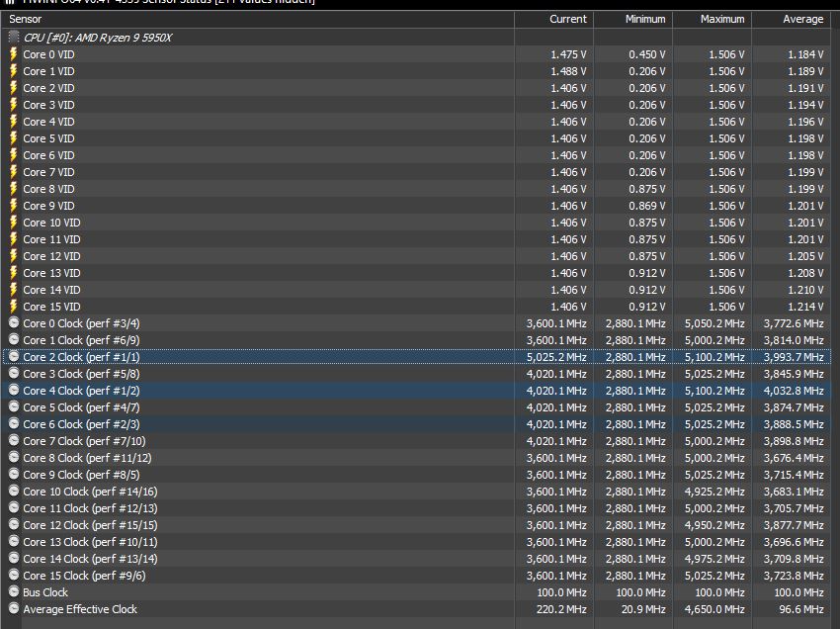The image size is (840, 629).
Task: Select Core 13 Clock (perf #10/11) row
Action: pyautogui.click(x=417, y=542)
